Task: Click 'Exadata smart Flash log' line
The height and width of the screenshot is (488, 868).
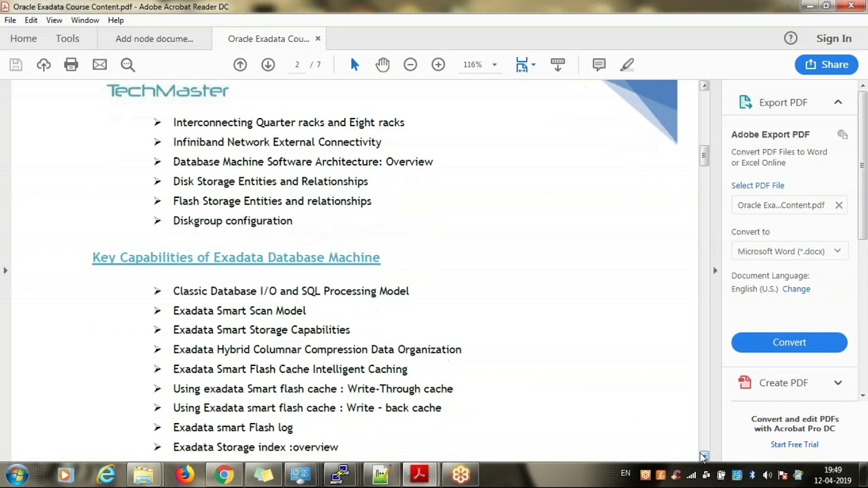Action: tap(233, 428)
